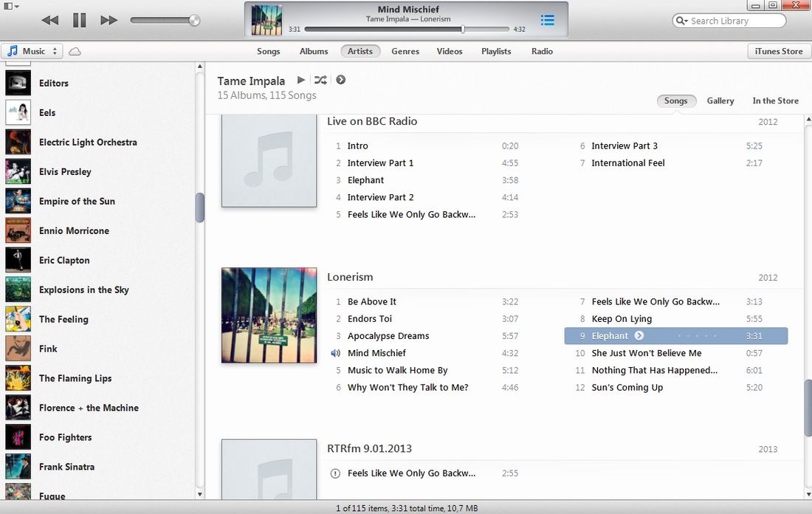Image resolution: width=812 pixels, height=514 pixels.
Task: Click the rating dots on Elephant row
Action: [x=697, y=336]
